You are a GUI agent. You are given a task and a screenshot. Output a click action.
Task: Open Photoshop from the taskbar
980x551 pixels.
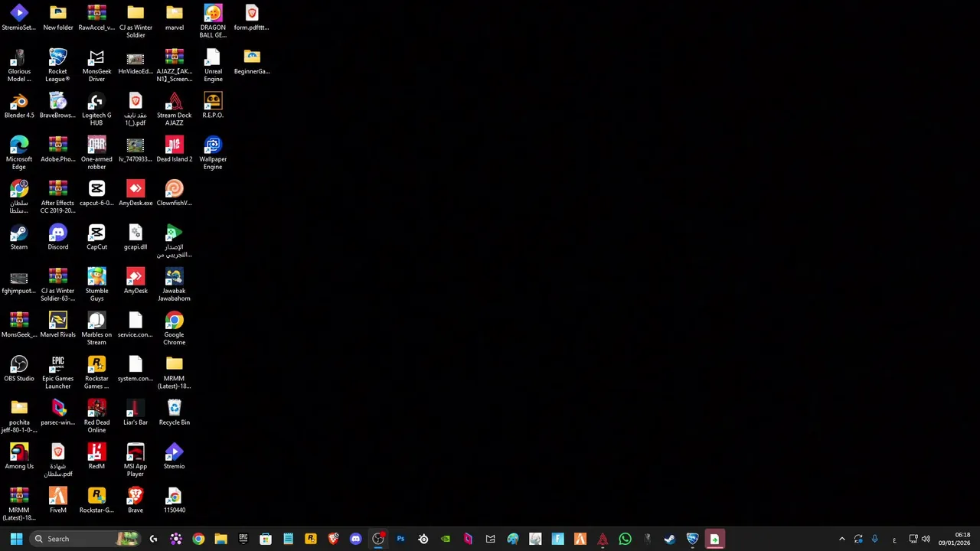click(400, 539)
